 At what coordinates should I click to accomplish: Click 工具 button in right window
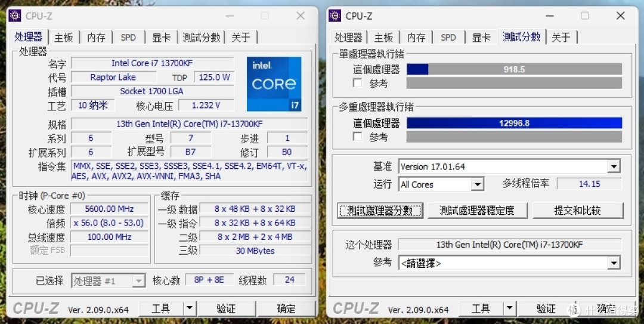tap(481, 308)
